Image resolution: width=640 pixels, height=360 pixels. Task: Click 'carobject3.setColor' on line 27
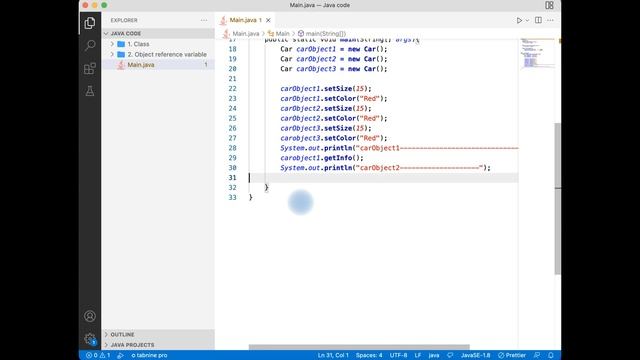[318, 138]
